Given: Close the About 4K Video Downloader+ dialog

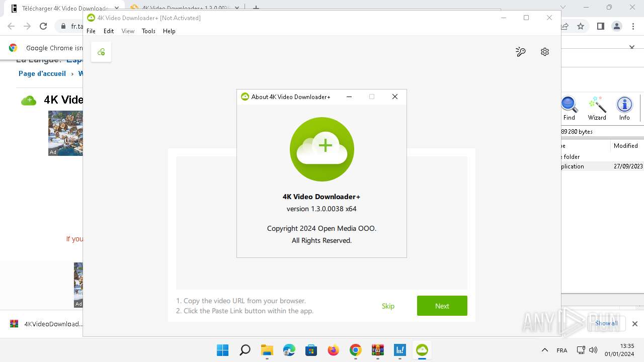Looking at the screenshot, I should [395, 97].
